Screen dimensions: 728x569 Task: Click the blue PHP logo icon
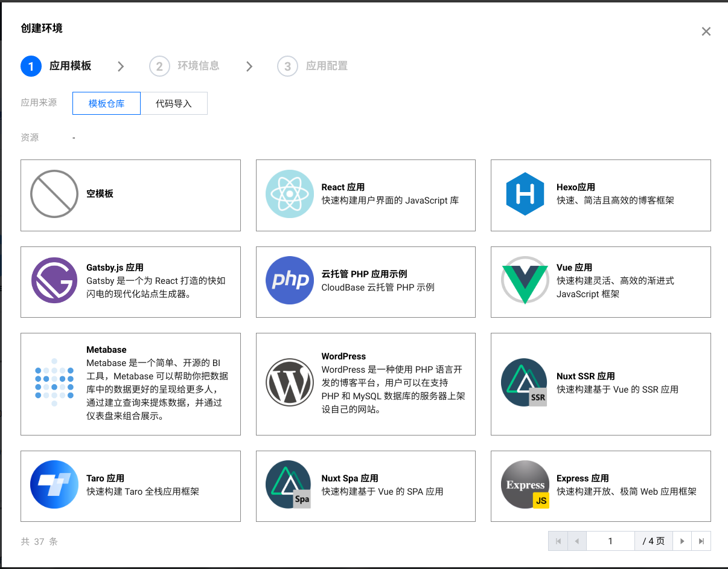click(290, 280)
